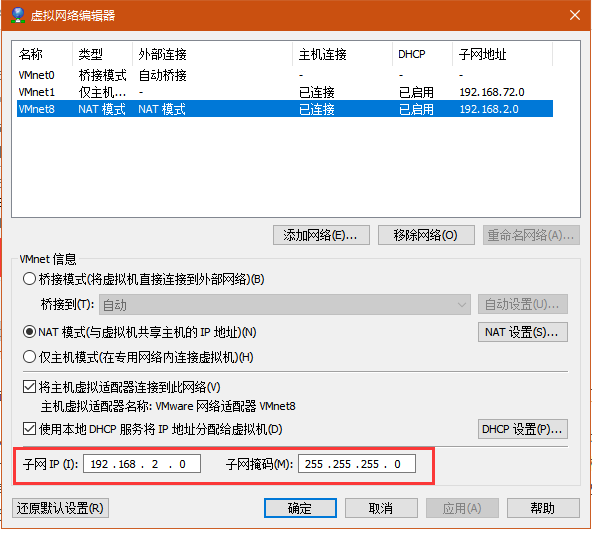The image size is (592, 533).
Task: Click the 添加网络(E)... button
Action: [321, 235]
